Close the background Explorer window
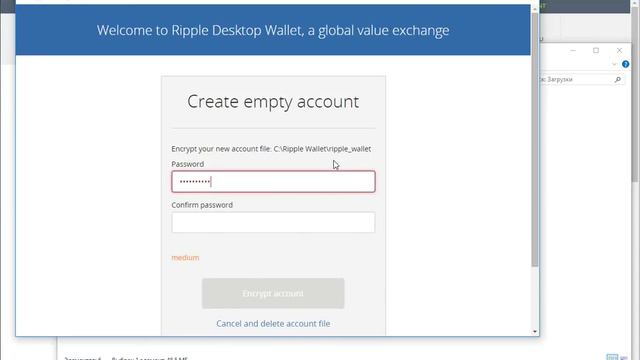This screenshot has height=360, width=640. pos(619,50)
